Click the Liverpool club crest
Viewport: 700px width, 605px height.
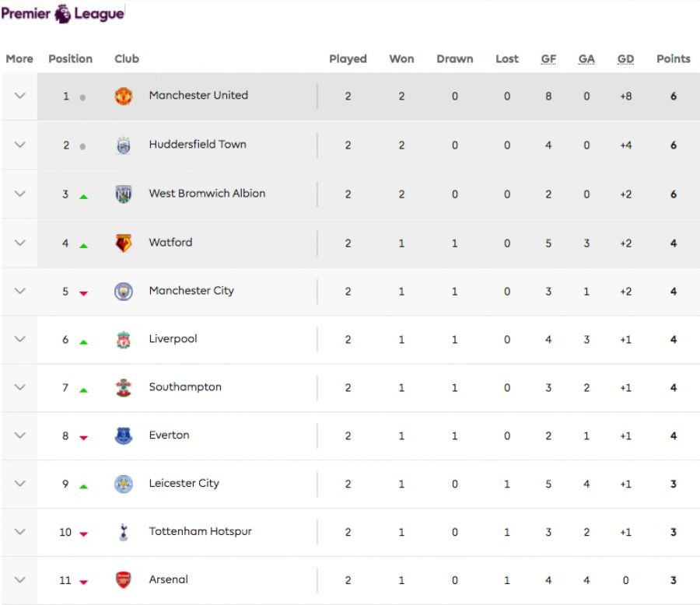click(124, 340)
